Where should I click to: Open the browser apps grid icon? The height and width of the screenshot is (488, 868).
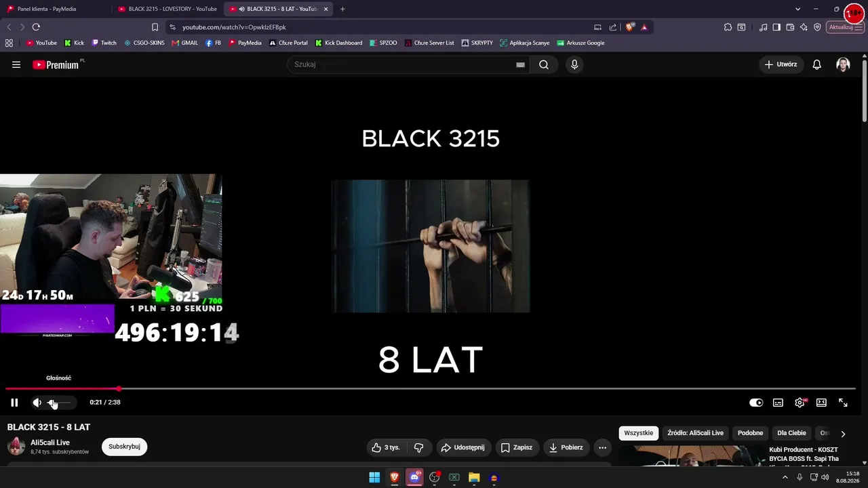(9, 43)
